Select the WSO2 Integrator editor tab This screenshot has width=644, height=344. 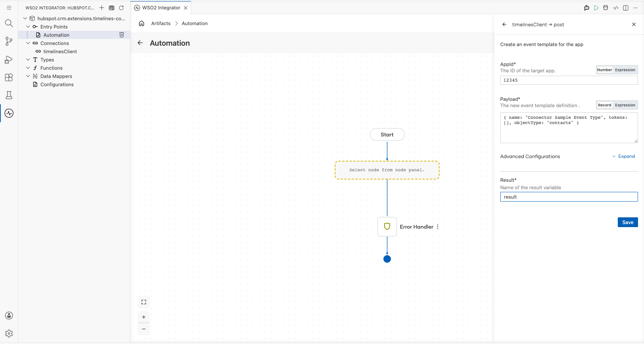click(x=161, y=7)
